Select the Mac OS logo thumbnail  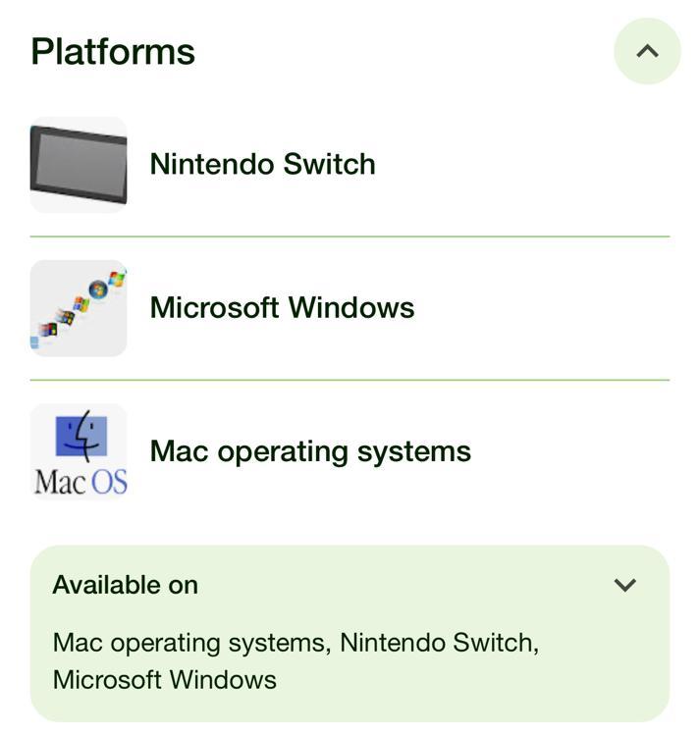[79, 451]
